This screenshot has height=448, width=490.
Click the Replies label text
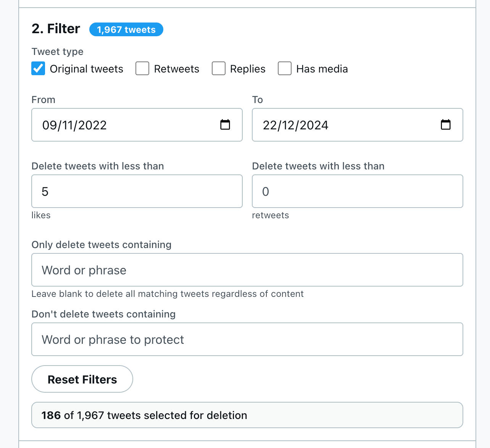tap(248, 69)
